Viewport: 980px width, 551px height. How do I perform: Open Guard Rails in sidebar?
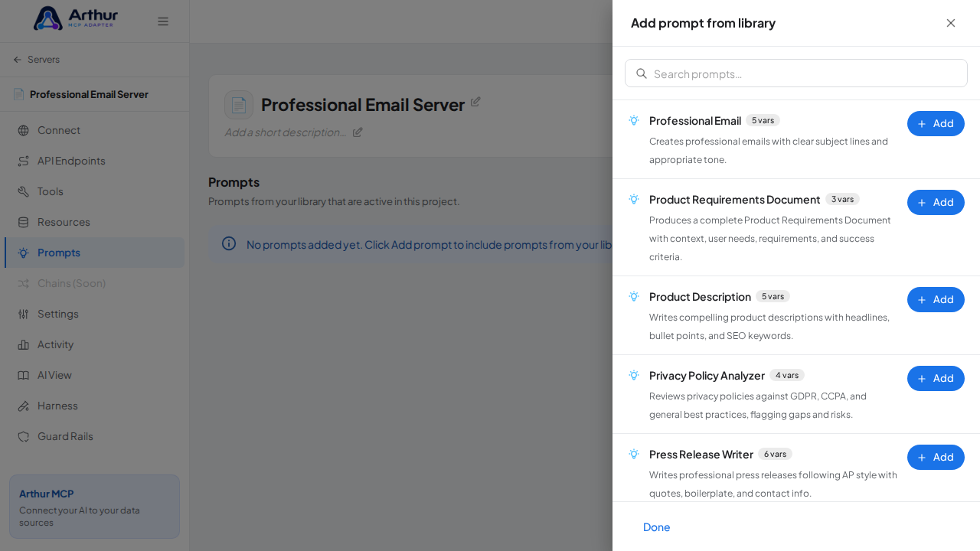tap(94, 436)
